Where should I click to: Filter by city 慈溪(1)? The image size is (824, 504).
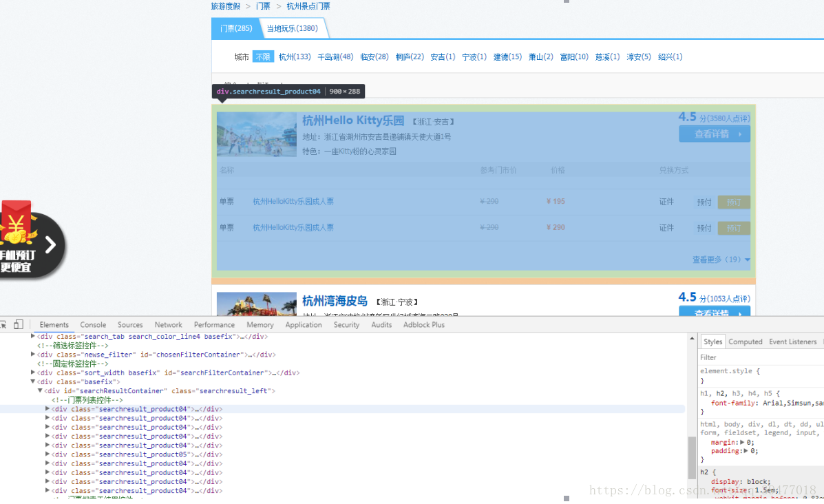607,56
